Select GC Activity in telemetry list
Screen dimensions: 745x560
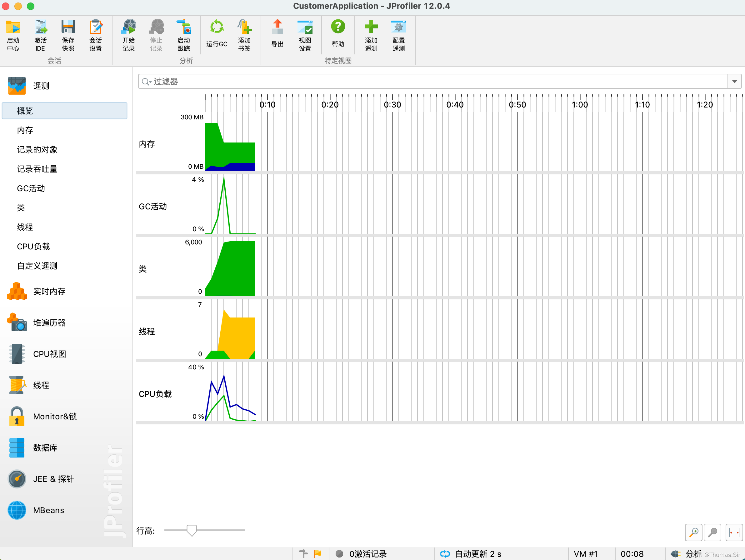(31, 188)
